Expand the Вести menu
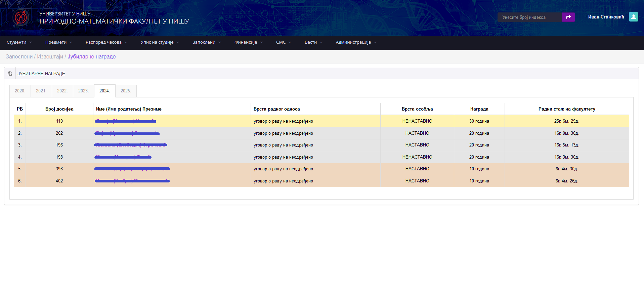Image resolution: width=644 pixels, height=296 pixels. pos(313,42)
